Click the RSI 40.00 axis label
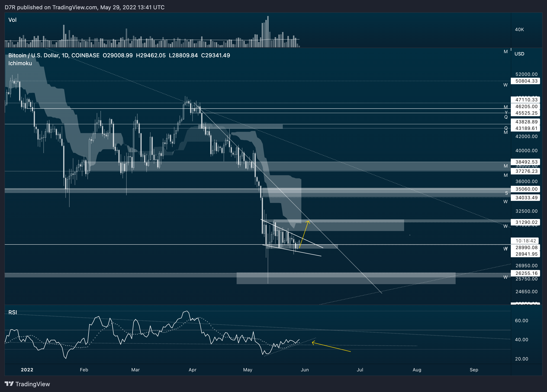The height and width of the screenshot is (392, 547). [521, 340]
